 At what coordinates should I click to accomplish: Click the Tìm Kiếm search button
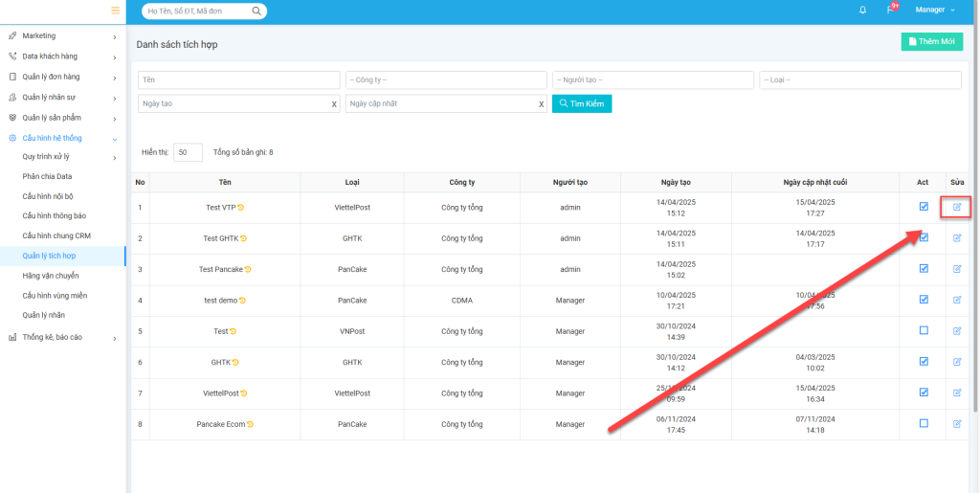tap(582, 103)
